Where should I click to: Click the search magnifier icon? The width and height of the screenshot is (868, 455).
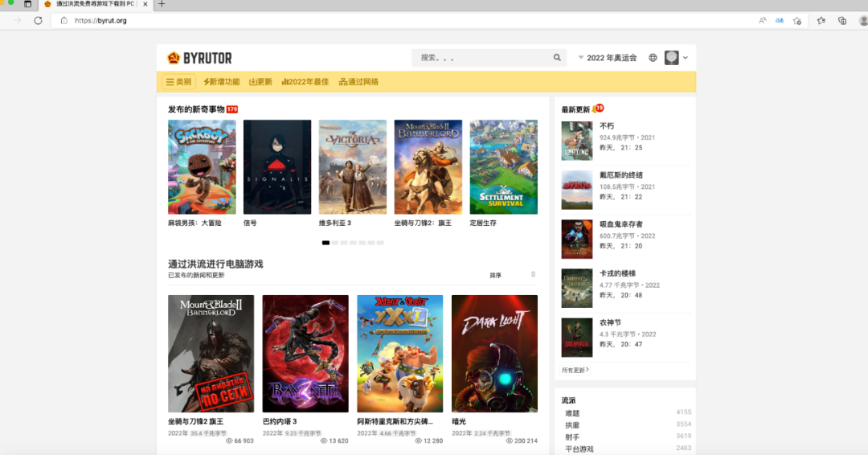pos(557,58)
